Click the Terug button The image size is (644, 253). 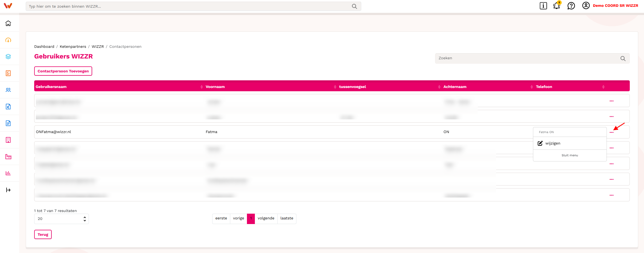43,234
